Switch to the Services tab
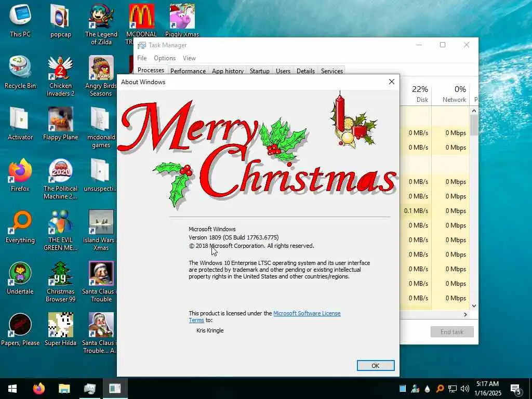This screenshot has height=399, width=532. [332, 71]
